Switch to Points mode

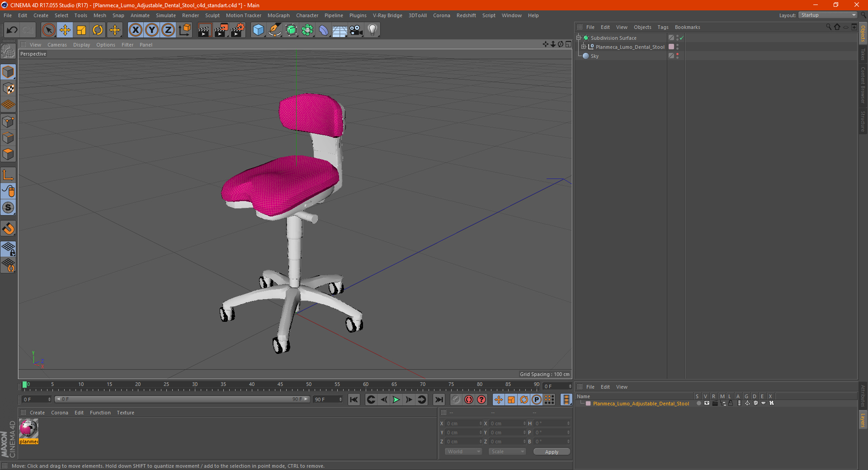pyautogui.click(x=8, y=122)
